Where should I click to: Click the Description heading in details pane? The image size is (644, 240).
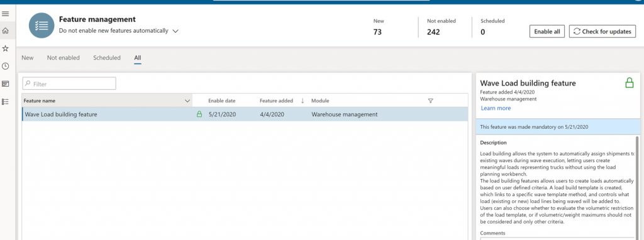pyautogui.click(x=493, y=143)
